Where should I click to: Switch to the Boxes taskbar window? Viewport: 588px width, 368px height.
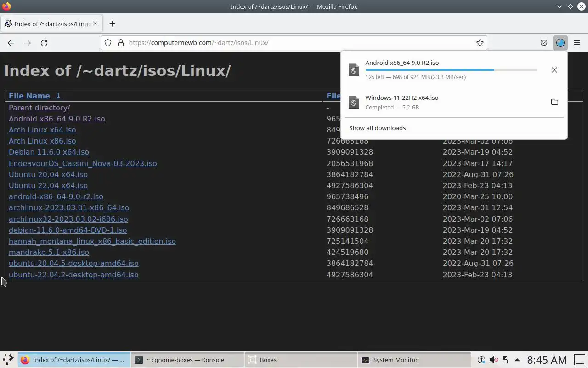click(301, 360)
